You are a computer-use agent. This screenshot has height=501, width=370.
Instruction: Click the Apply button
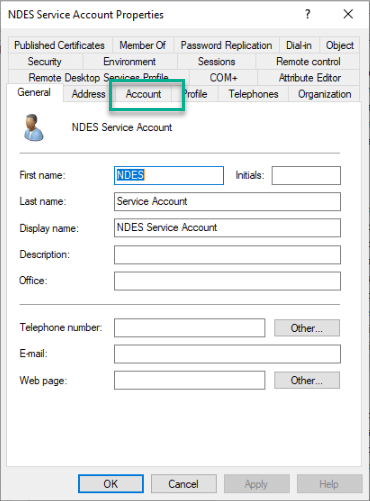point(256,484)
